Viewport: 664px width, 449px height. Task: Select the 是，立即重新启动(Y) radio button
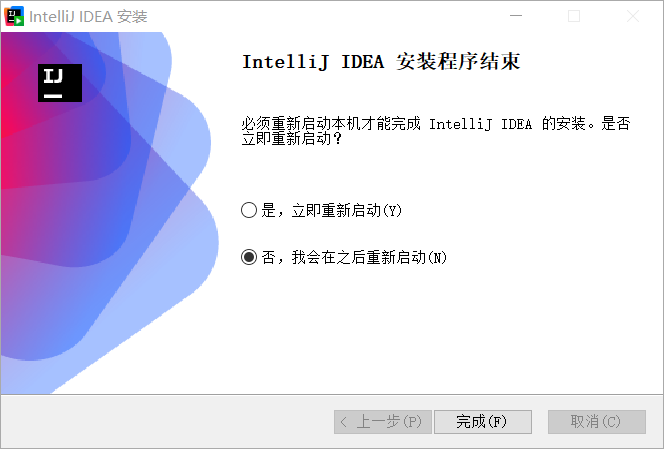tap(249, 210)
